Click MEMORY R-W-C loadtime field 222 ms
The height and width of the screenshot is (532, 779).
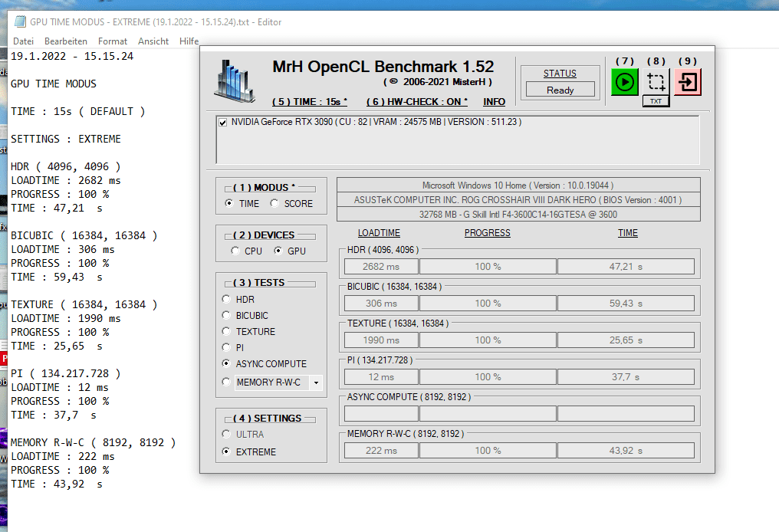pyautogui.click(x=381, y=450)
